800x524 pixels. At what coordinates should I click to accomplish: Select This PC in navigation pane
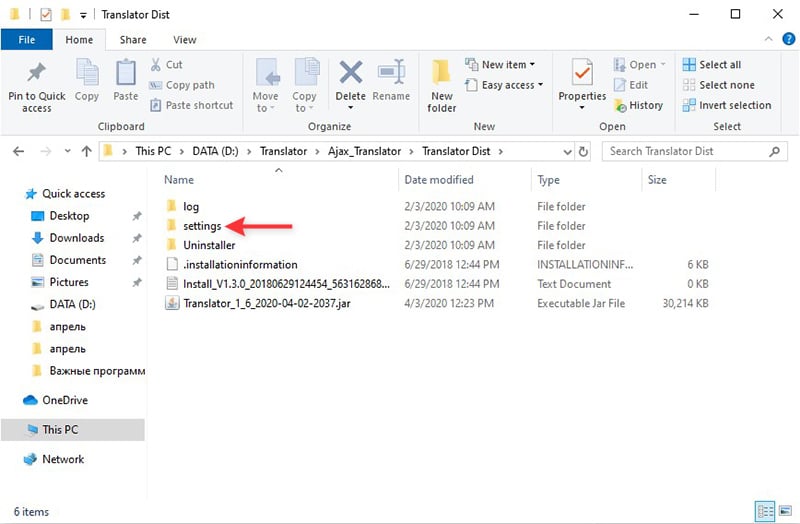(72, 430)
